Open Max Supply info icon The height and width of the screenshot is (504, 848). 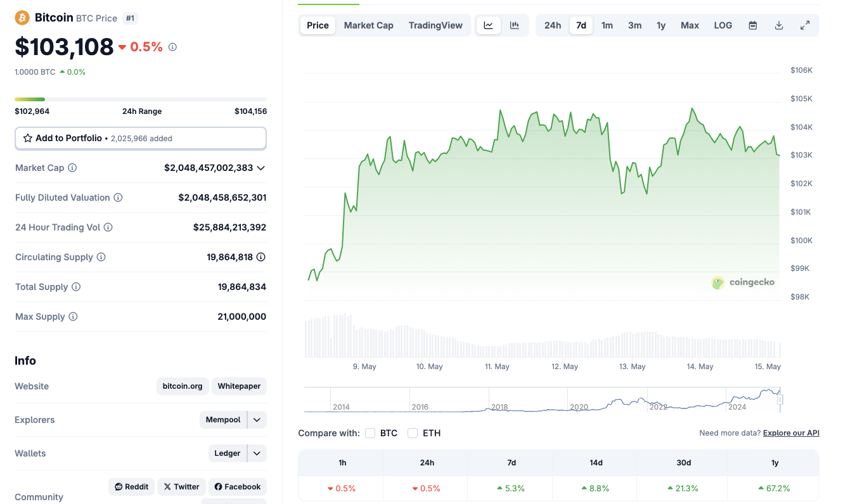[x=73, y=317]
